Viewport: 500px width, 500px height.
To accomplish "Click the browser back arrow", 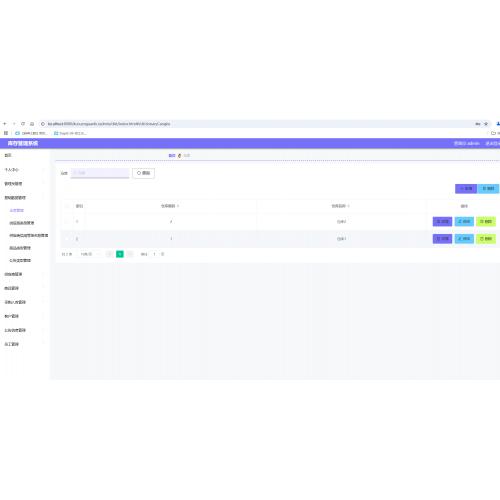I will click(5, 124).
